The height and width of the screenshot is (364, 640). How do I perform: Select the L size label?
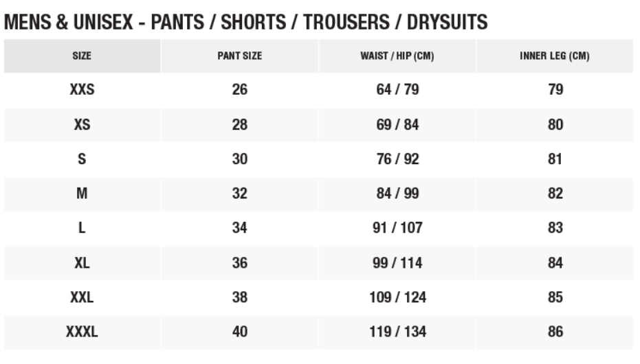[82, 228]
